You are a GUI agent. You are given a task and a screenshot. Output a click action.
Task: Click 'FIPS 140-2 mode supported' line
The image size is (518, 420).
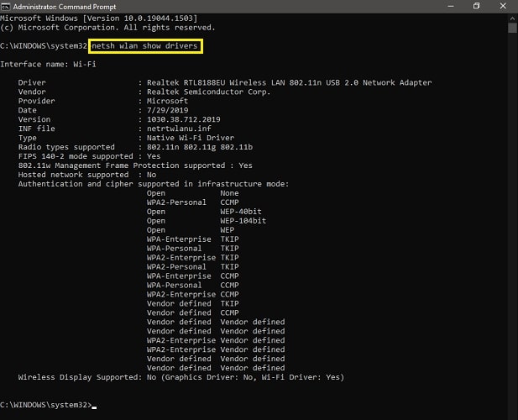click(90, 156)
